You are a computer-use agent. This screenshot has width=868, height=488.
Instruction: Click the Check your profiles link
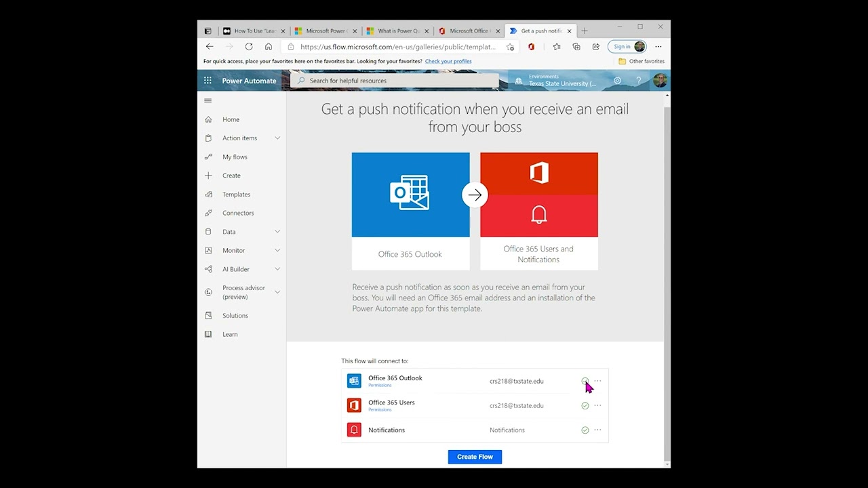(448, 61)
